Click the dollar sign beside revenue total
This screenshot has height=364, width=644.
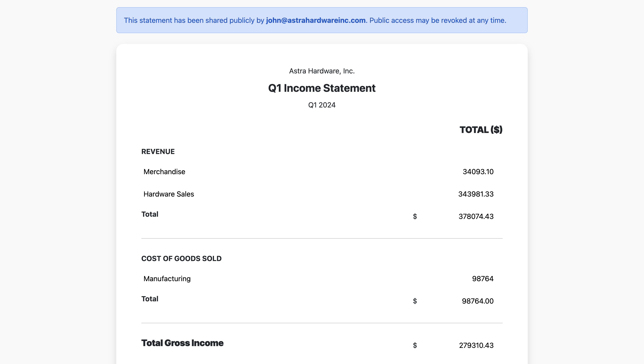point(415,216)
